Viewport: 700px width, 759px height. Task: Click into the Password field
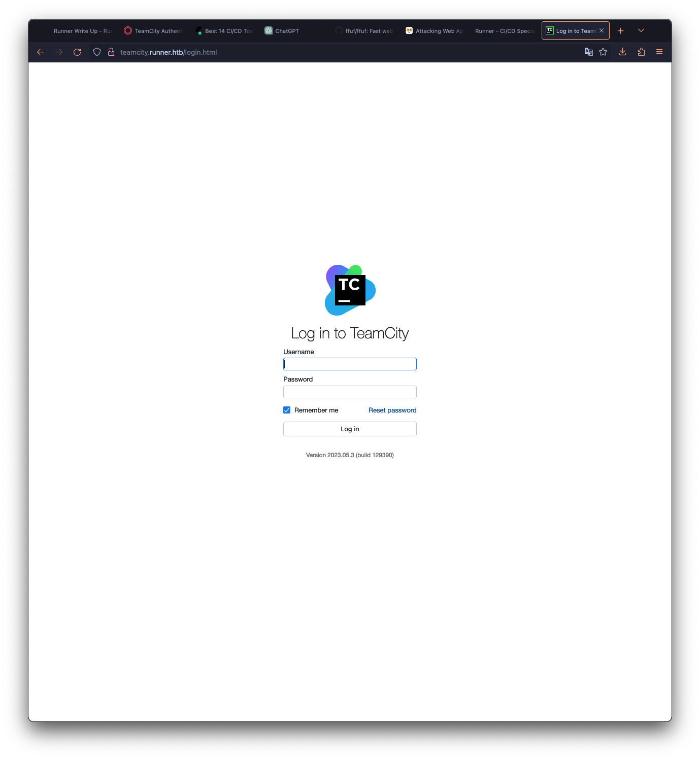click(x=350, y=392)
